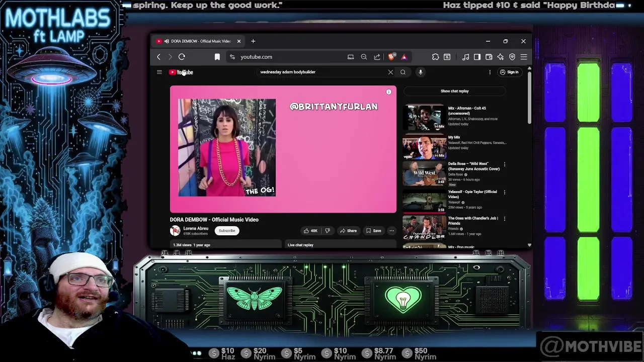Open options menu for Della Rose video

click(x=505, y=164)
